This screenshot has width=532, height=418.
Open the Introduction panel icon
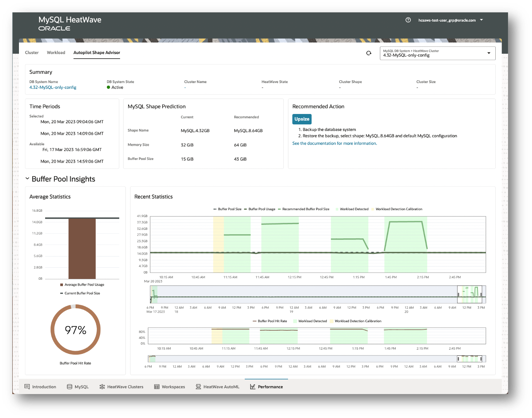pyautogui.click(x=27, y=387)
